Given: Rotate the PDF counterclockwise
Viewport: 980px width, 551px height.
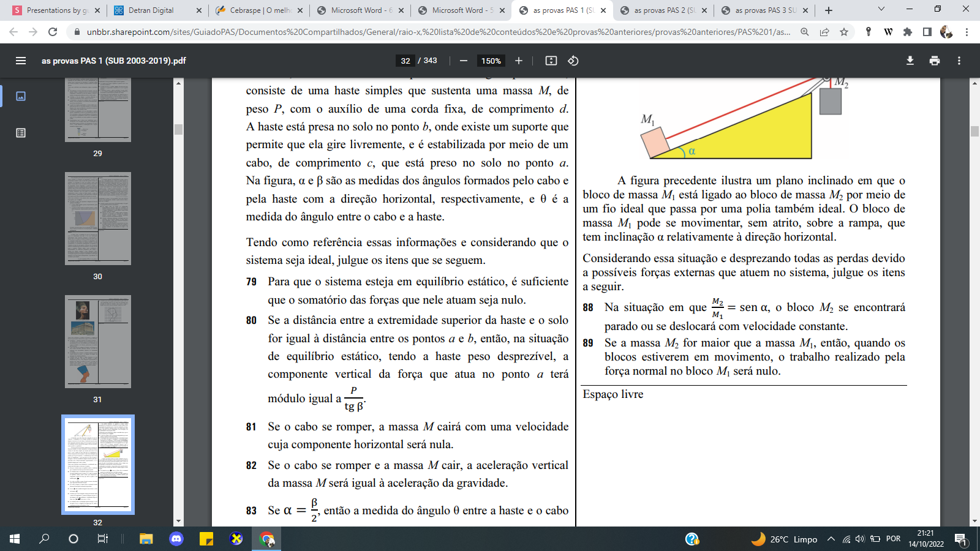Looking at the screenshot, I should pos(573,61).
